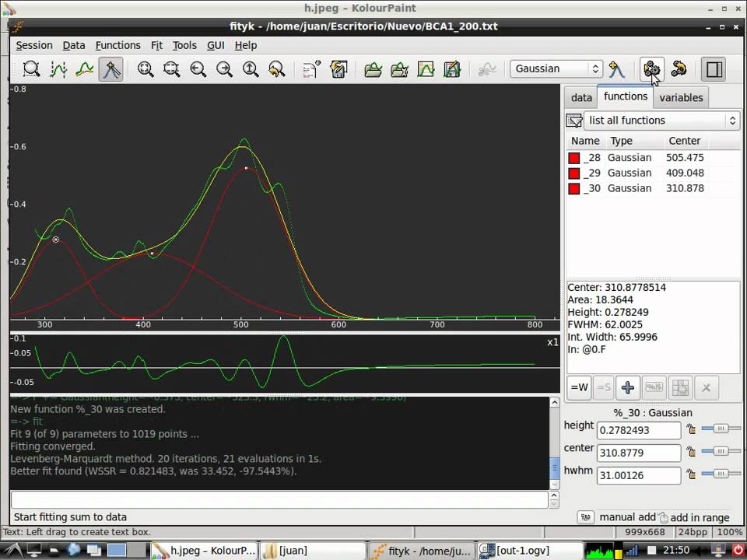Open the Session menu
Viewport: 747px width, 560px height.
(x=34, y=45)
